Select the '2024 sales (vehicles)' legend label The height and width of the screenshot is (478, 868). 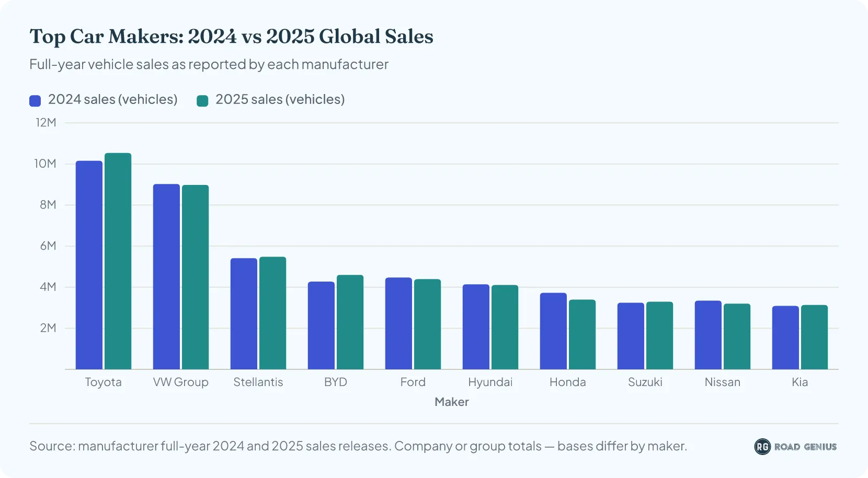(113, 99)
